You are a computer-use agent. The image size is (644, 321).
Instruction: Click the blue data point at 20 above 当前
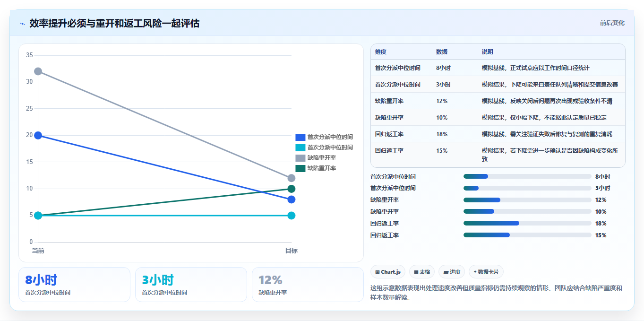38,135
